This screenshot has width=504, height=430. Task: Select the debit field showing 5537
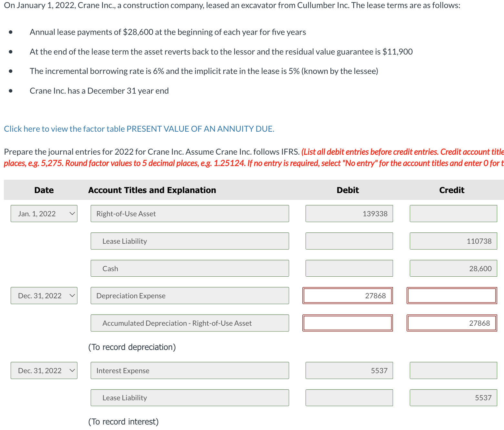349,370
